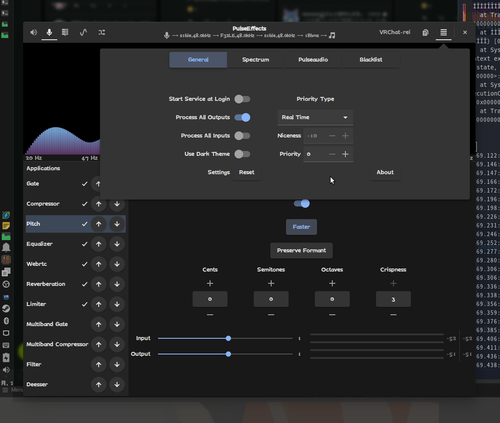Click the notification bell in the desktop panel

[6, 247]
